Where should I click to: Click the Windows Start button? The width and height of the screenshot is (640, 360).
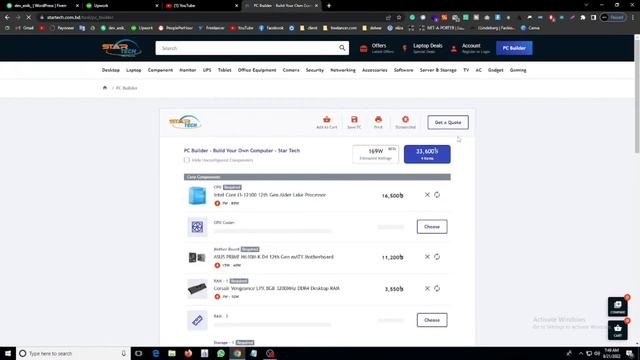(x=8, y=353)
